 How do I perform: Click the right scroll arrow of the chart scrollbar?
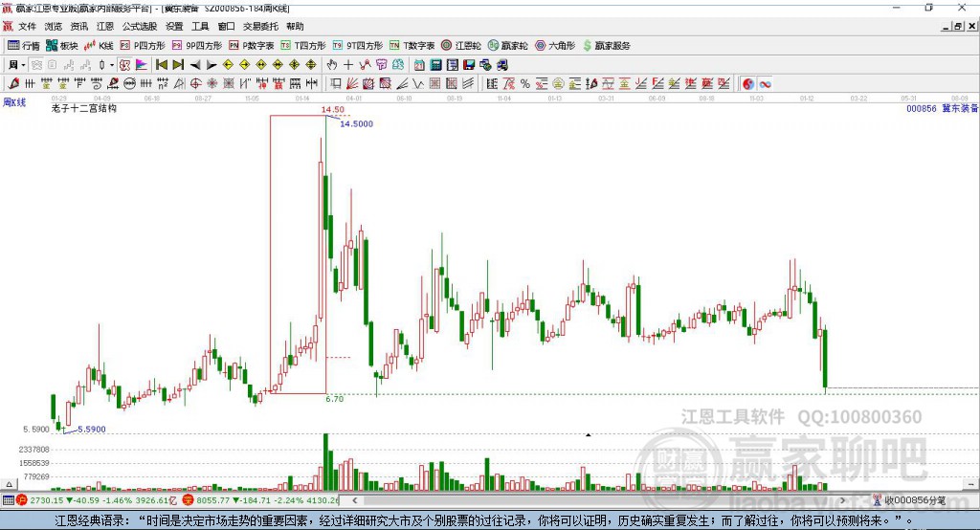(842, 500)
